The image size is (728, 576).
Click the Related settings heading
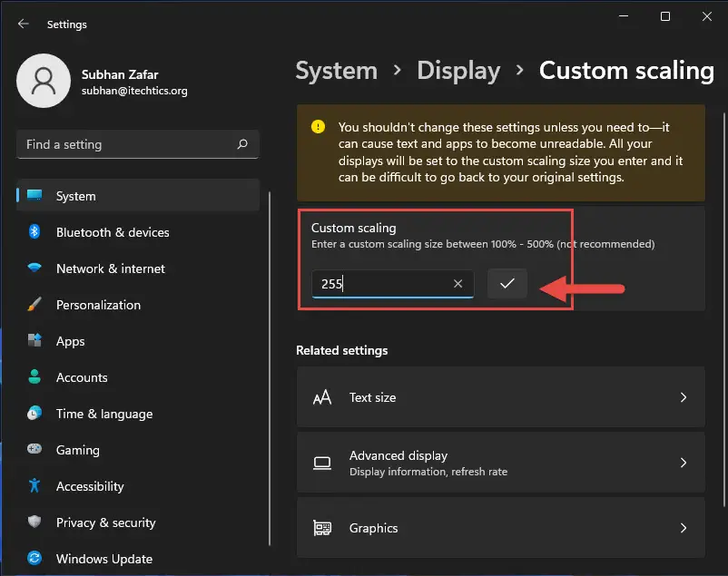coord(341,350)
